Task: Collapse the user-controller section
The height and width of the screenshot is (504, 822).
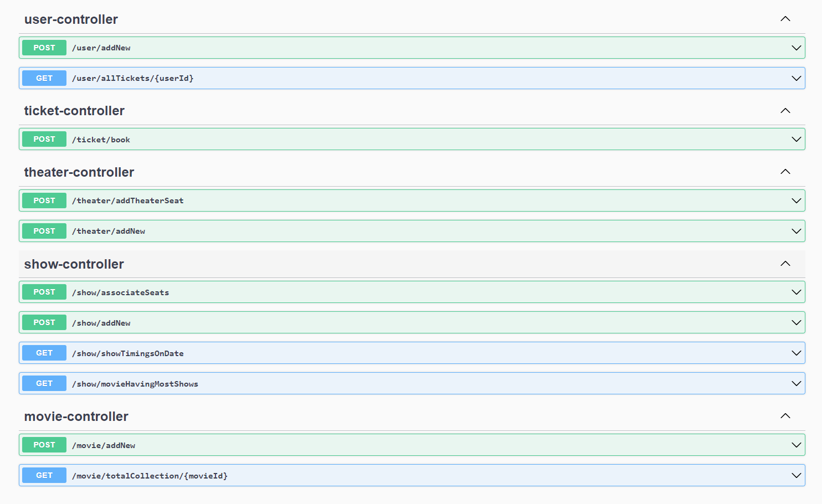Action: (785, 18)
